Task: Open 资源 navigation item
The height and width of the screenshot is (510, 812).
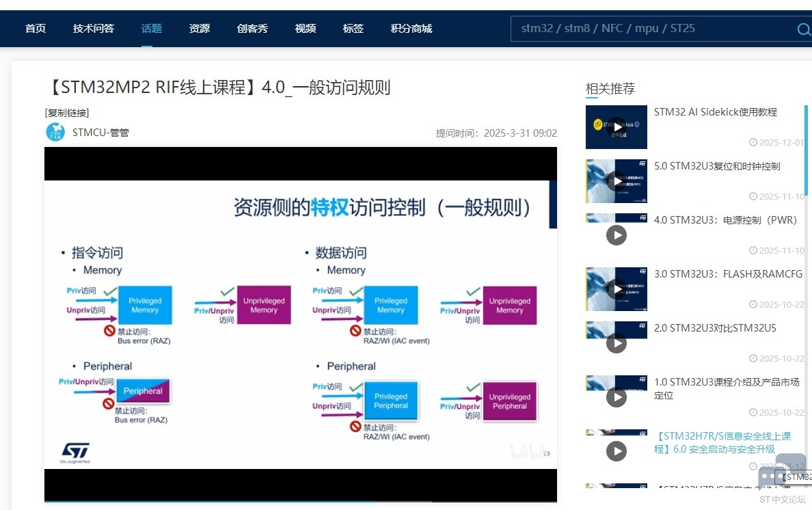Action: [200, 29]
